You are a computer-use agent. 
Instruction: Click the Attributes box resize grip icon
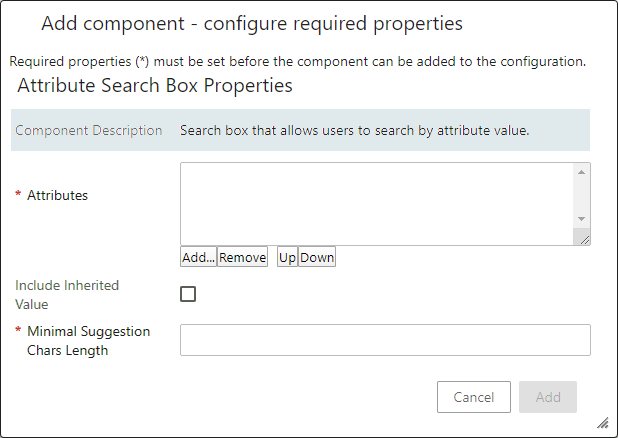click(x=584, y=240)
